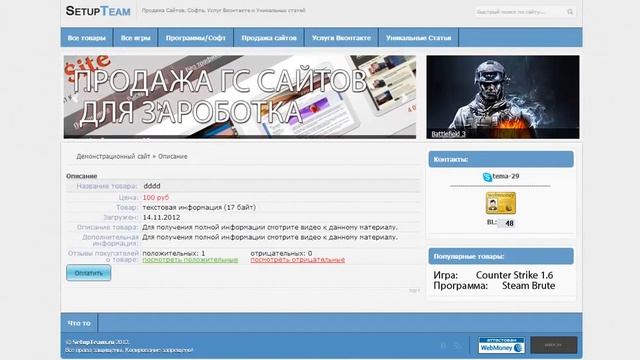The image size is (640, 360).
Task: Click the Skype icon next to tema-29
Action: tap(487, 177)
